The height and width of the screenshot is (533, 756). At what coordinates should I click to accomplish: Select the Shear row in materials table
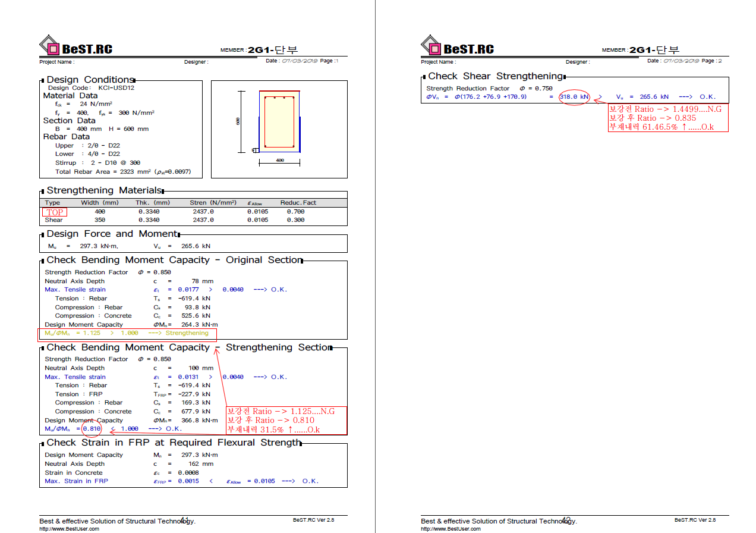pos(193,220)
